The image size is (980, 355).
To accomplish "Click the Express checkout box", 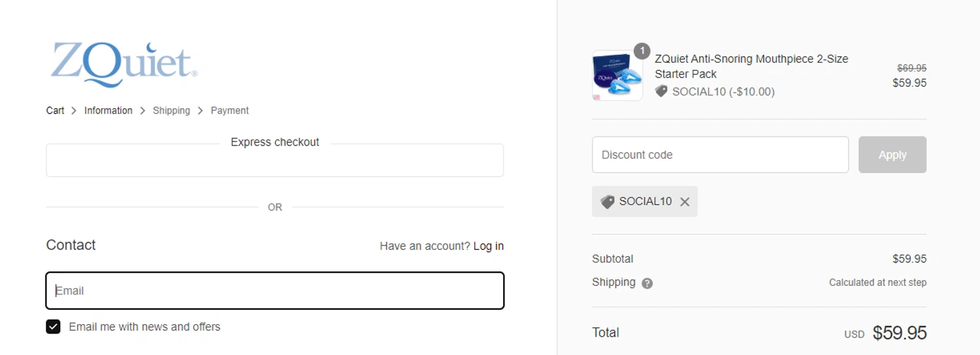I will click(x=274, y=161).
